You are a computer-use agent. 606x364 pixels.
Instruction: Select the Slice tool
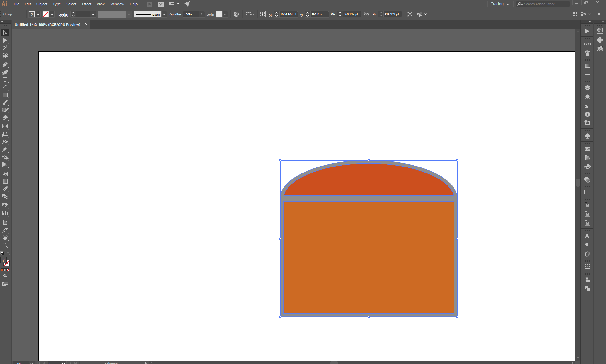point(5,230)
